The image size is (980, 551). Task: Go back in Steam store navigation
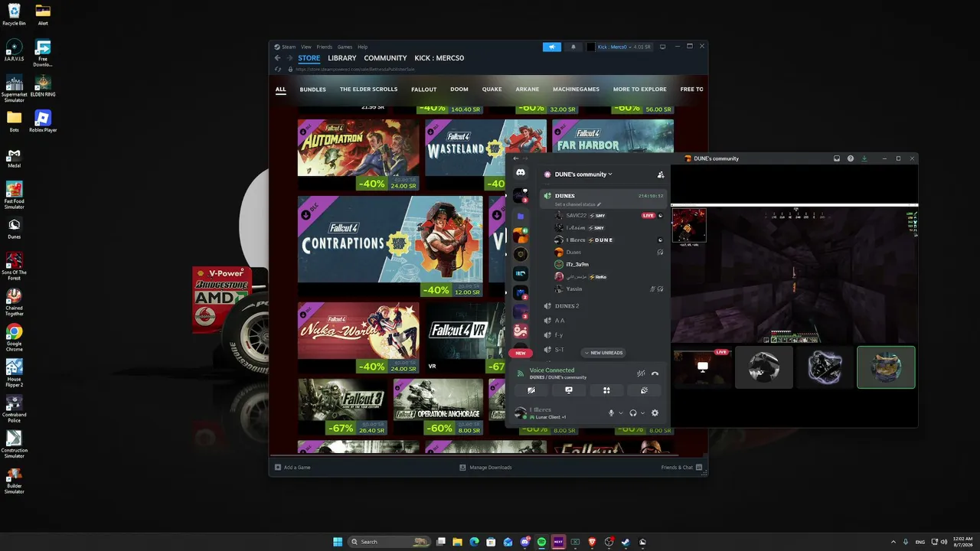tap(278, 58)
